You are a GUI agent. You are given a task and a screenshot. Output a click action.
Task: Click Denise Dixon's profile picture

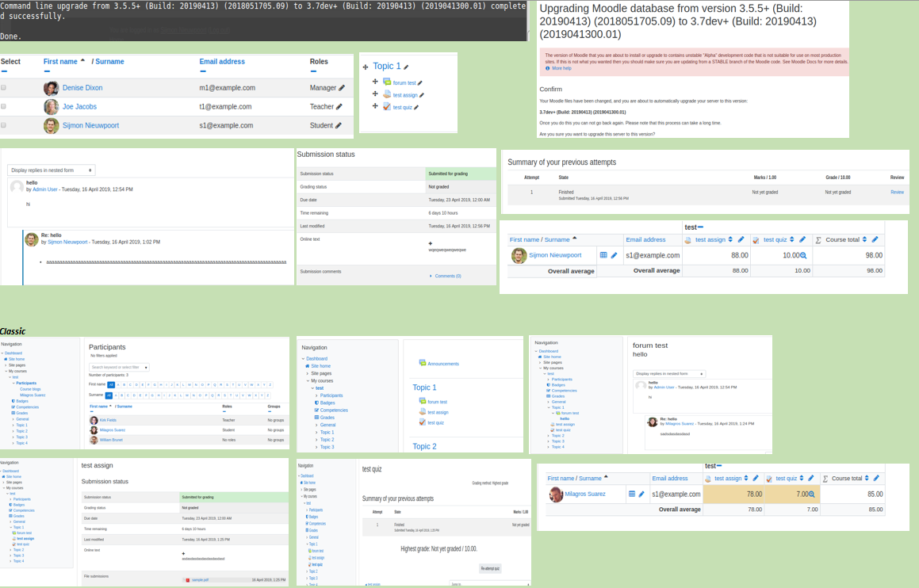click(51, 88)
